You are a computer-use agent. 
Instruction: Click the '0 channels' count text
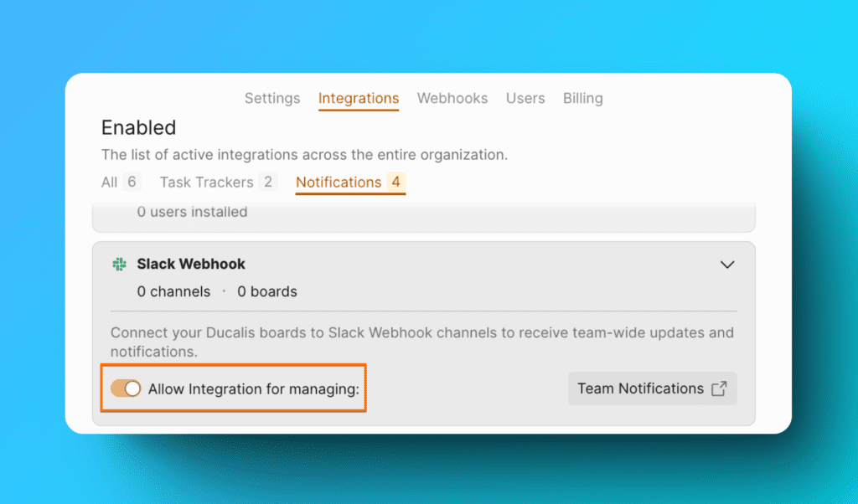click(x=173, y=292)
